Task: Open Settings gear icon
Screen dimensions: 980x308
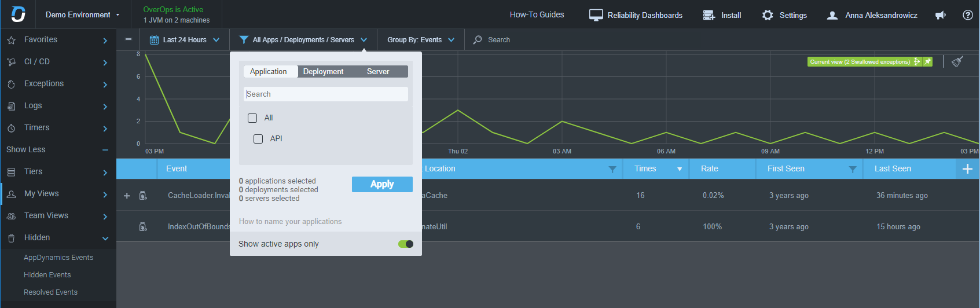Action: [768, 15]
